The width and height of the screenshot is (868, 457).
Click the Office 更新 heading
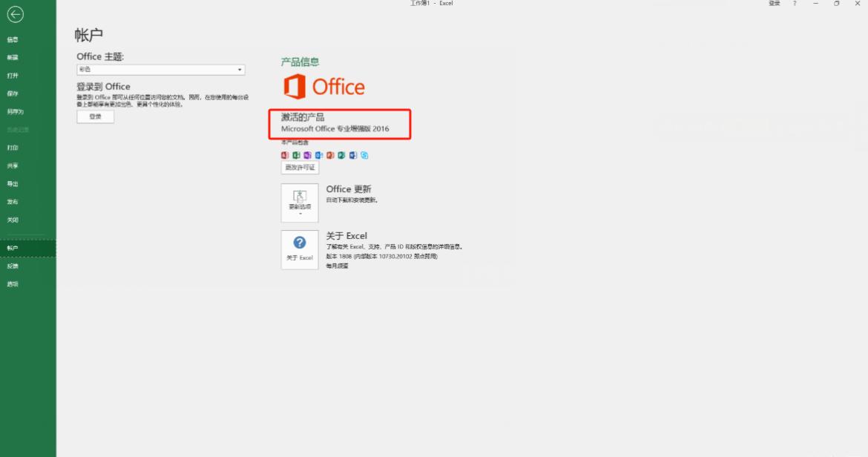tap(348, 189)
